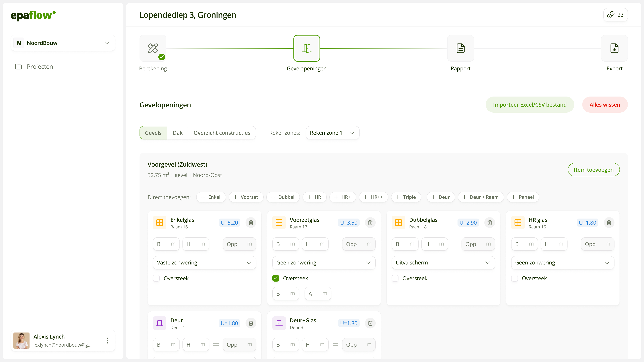
Task: Click the Voorzetglas window icon
Action: 279,222
